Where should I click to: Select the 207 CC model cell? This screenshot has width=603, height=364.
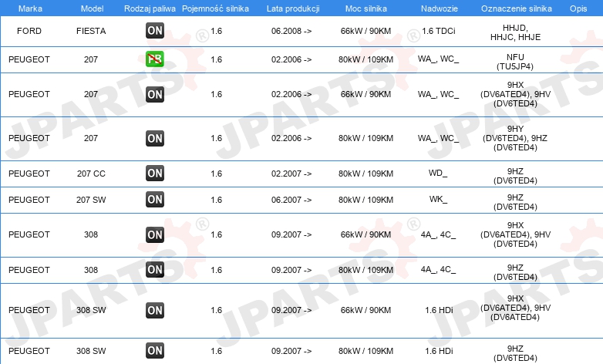coord(91,174)
